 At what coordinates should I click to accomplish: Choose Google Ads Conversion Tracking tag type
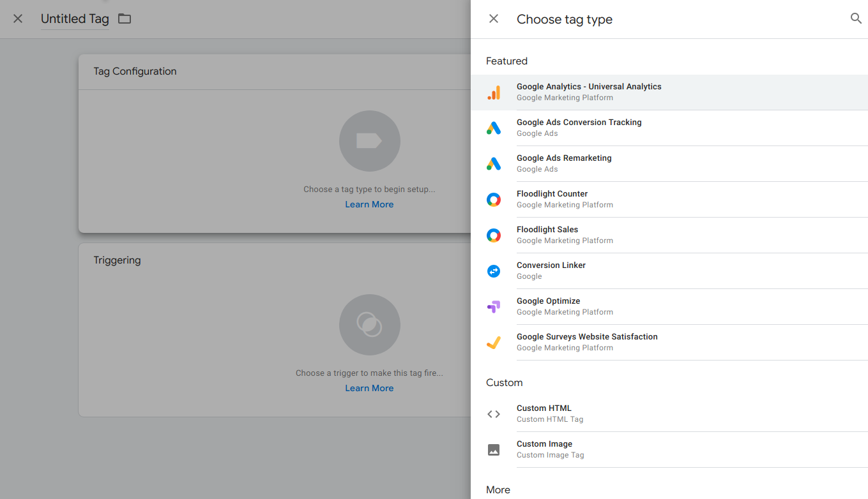click(669, 128)
